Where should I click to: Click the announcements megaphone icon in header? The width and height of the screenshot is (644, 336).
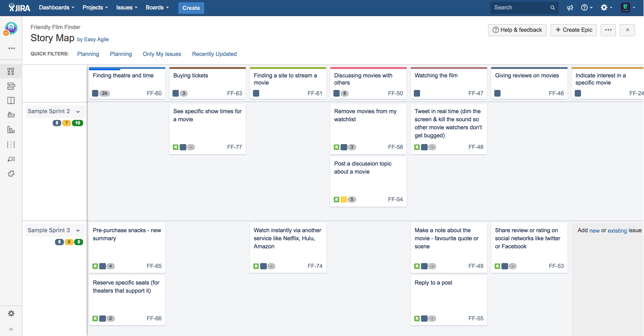570,8
